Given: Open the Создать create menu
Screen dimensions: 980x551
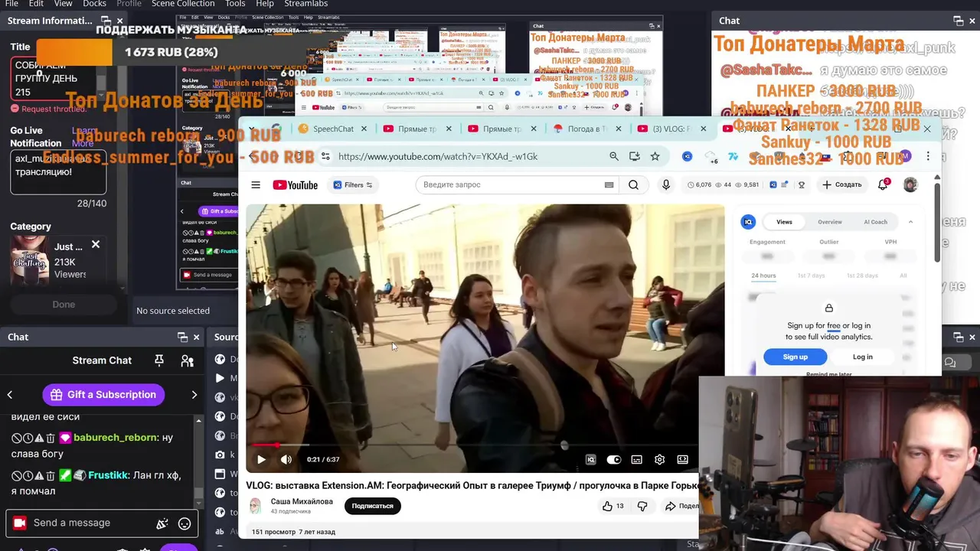Looking at the screenshot, I should click(842, 184).
